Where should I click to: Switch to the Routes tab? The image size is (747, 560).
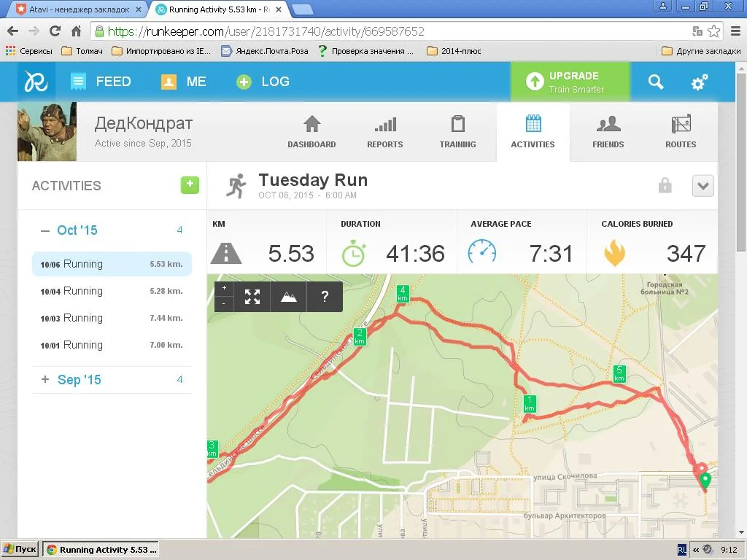point(681,132)
